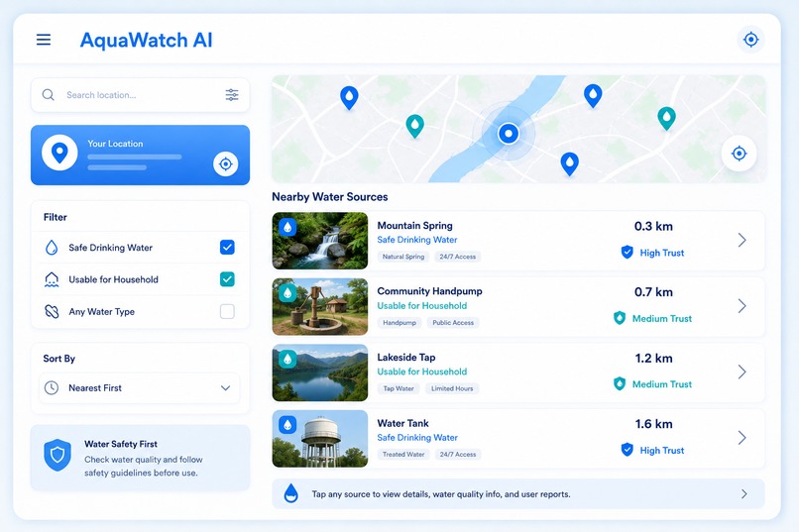
Task: Click Medium Trust shield for Lakeside Tap
Action: click(620, 383)
